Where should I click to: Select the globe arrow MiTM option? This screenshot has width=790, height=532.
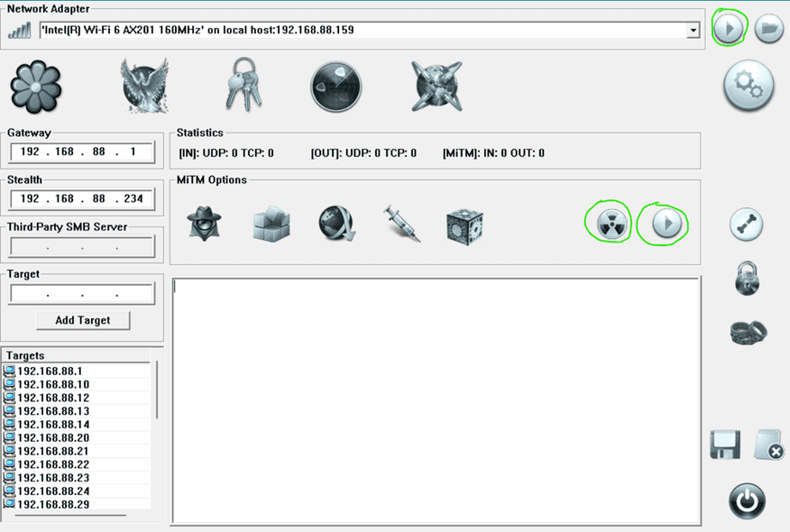point(337,224)
